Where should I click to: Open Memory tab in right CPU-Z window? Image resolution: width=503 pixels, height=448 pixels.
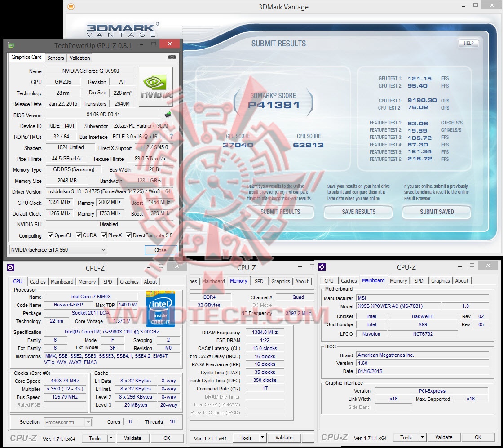tap(398, 281)
